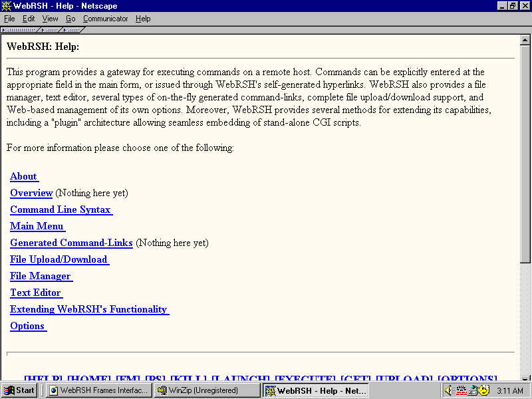Open the Netscape window system menu icon
The width and height of the screenshot is (532, 399).
6,6
